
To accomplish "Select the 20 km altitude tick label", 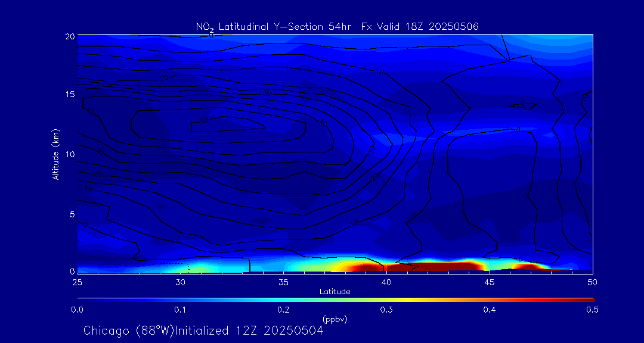I will pyautogui.click(x=69, y=36).
